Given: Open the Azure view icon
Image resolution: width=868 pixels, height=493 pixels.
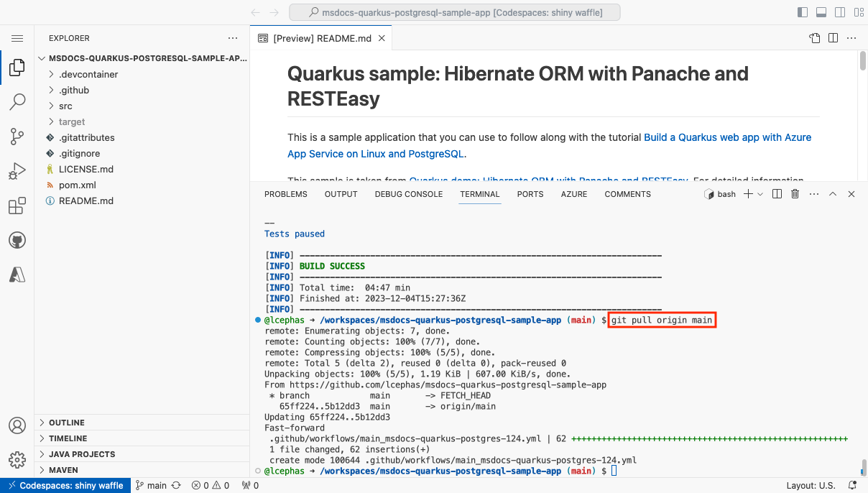Looking at the screenshot, I should coord(17,274).
